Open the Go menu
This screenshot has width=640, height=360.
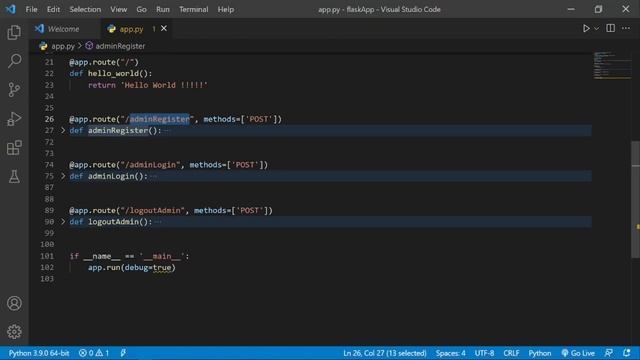click(x=141, y=9)
